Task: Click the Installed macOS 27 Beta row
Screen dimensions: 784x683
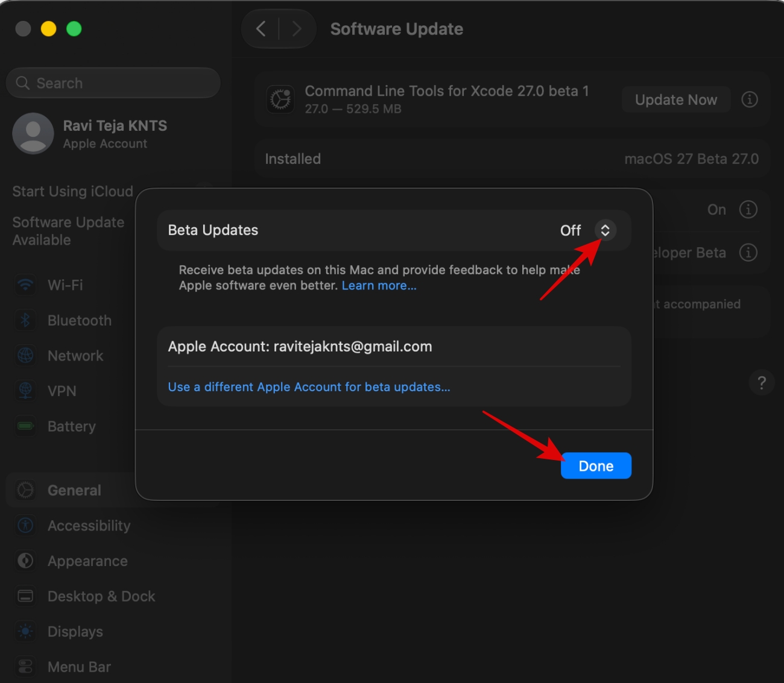Action: (512, 159)
